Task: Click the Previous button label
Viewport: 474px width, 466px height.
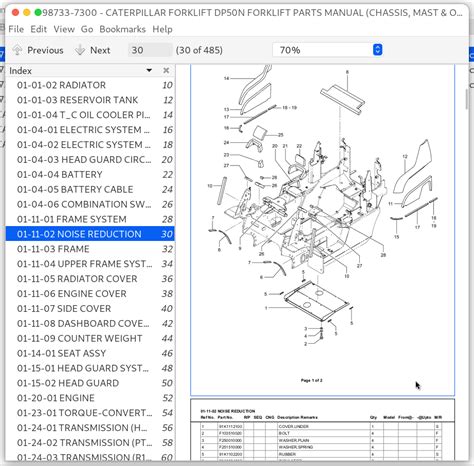Action: coord(45,50)
